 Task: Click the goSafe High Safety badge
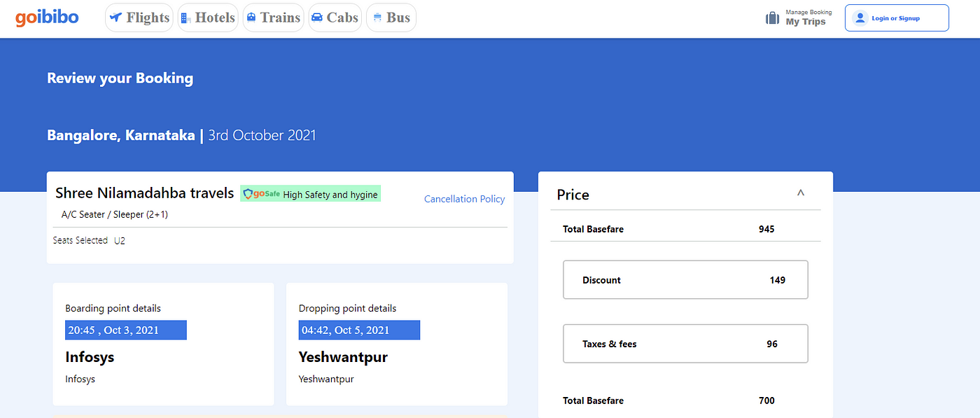click(311, 194)
